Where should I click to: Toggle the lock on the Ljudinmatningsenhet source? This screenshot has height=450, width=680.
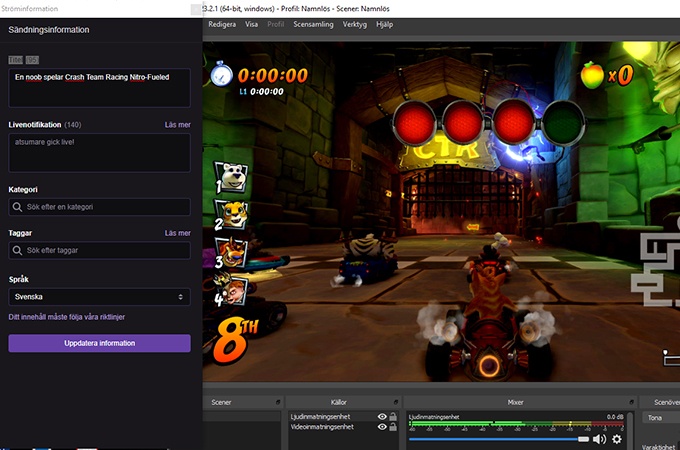[x=393, y=417]
